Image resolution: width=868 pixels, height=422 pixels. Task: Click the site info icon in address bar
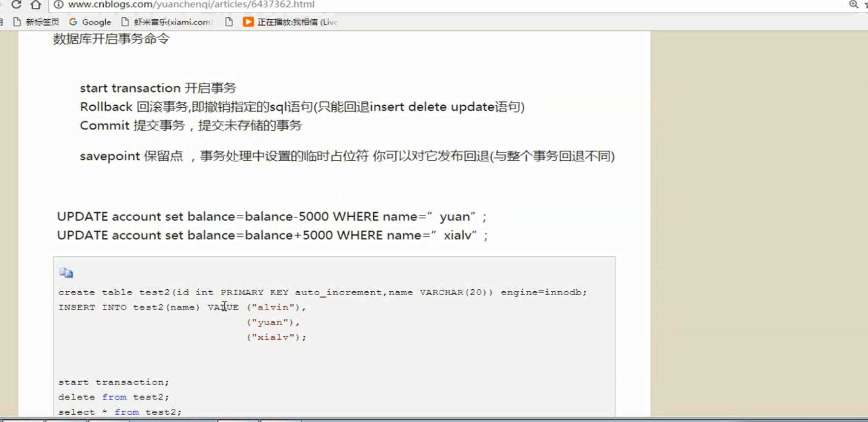pos(59,4)
